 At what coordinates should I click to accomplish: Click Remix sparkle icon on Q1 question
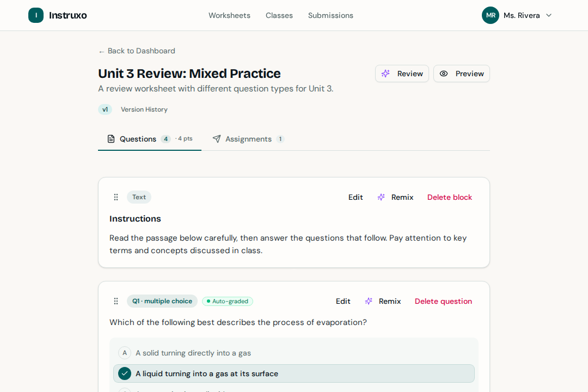[x=369, y=301]
